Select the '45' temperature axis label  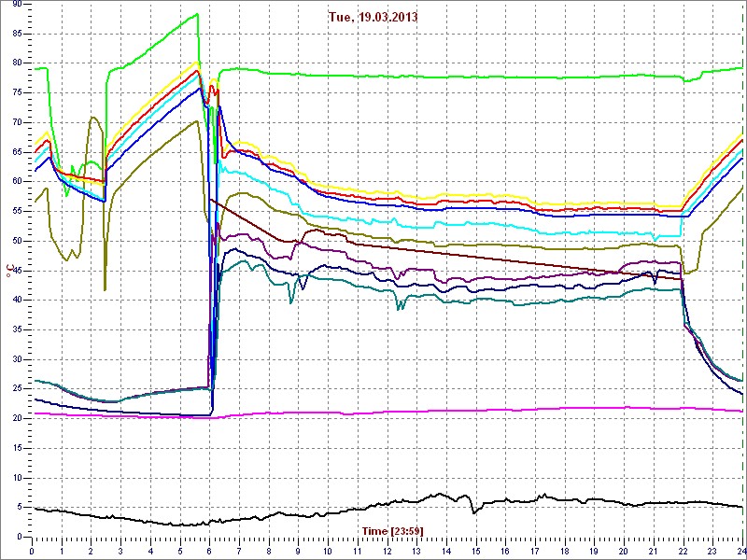point(16,271)
